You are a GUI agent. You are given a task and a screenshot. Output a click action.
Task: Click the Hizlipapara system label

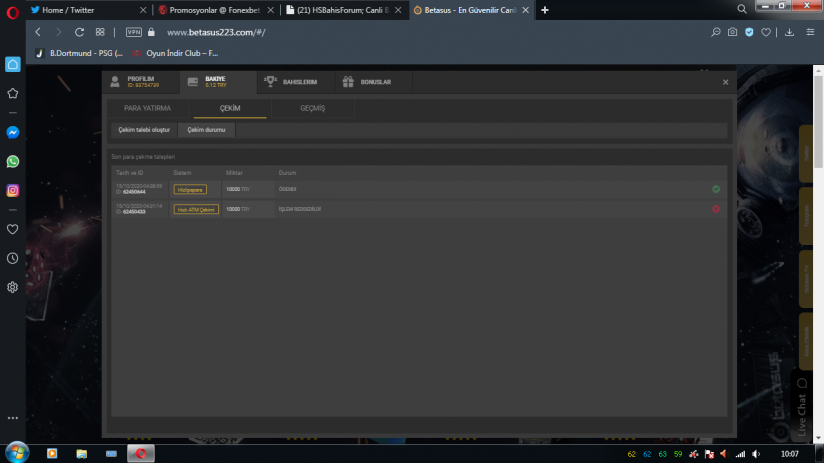[x=190, y=189]
